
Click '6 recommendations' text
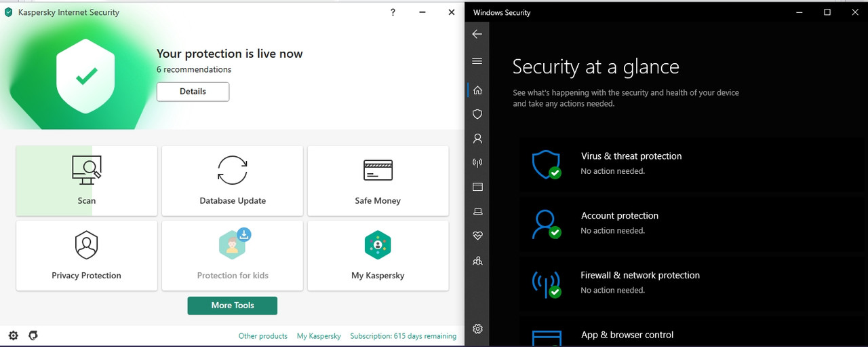[194, 69]
